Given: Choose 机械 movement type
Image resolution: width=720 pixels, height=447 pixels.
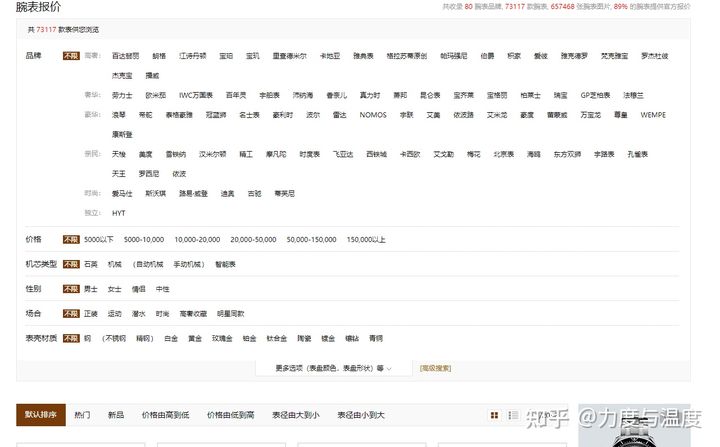Looking at the screenshot, I should coord(114,264).
